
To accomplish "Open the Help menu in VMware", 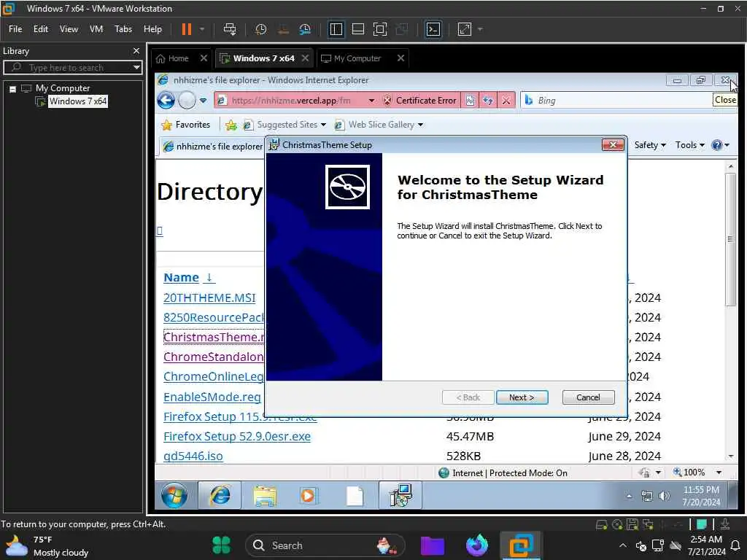I will pos(152,29).
